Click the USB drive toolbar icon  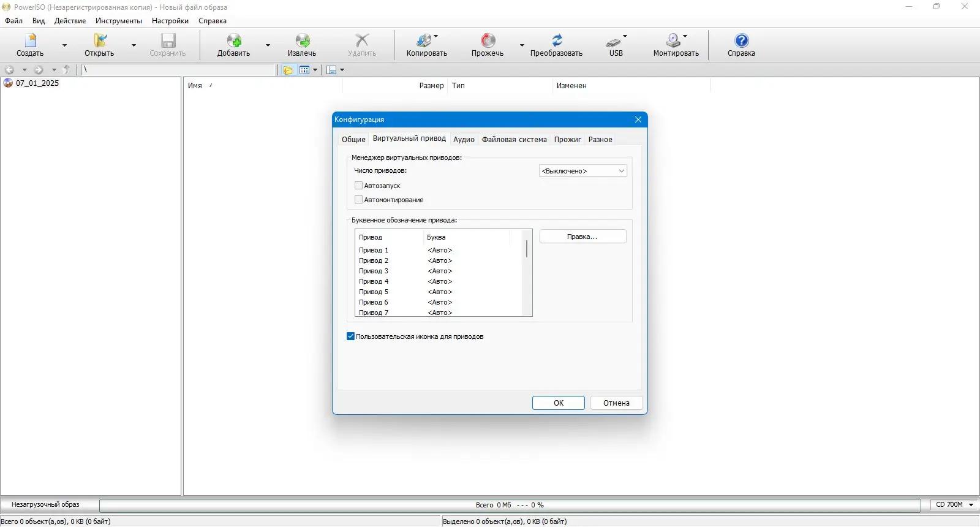point(613,42)
